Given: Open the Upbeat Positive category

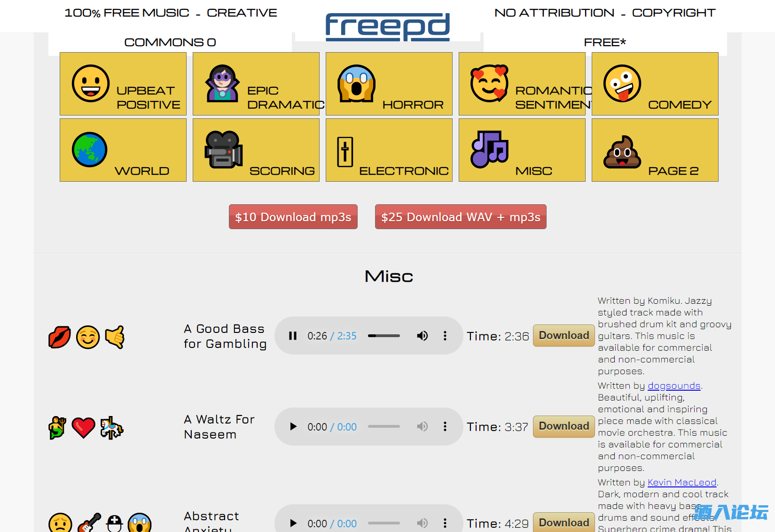Looking at the screenshot, I should click(x=123, y=84).
